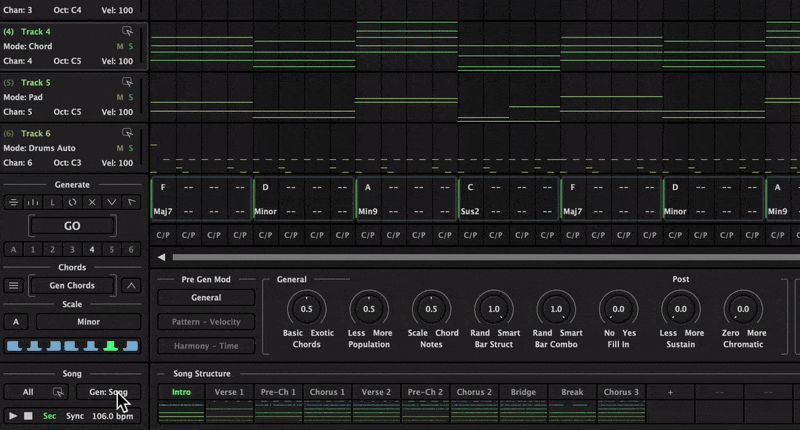Viewport: 800px width, 430px height.
Task: Click the Stop button in transport
Action: (x=29, y=415)
